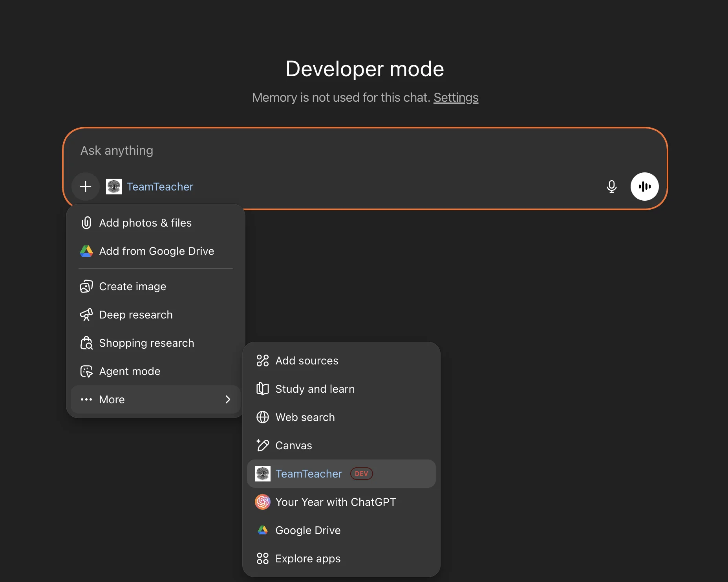Viewport: 728px width, 582px height.
Task: Click the microphone dictation icon
Action: (611, 187)
